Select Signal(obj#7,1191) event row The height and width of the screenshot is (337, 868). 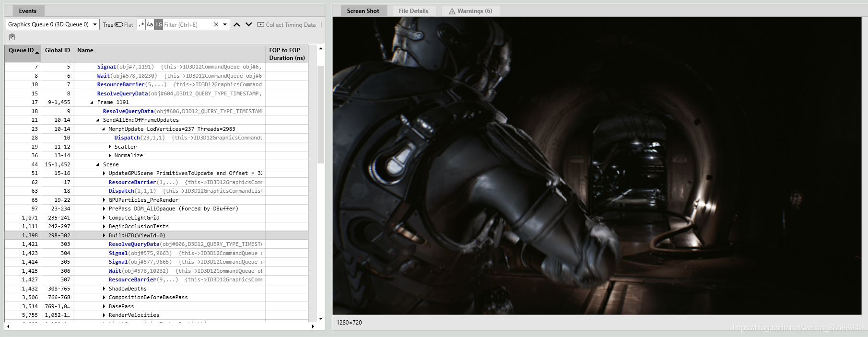(x=156, y=67)
